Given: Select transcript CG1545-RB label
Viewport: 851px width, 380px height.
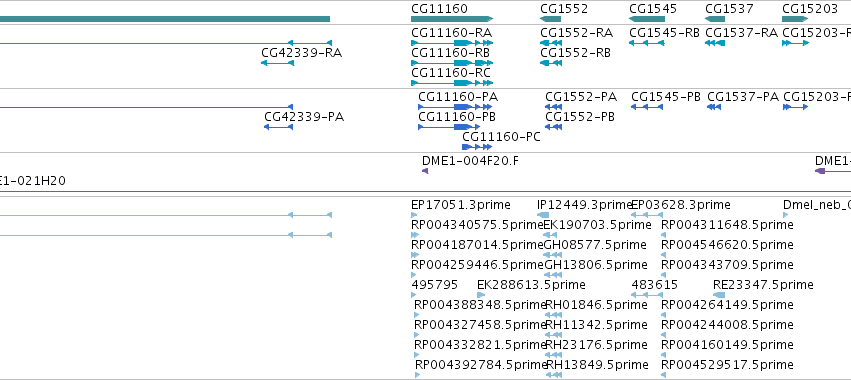Looking at the screenshot, I should click(664, 33).
